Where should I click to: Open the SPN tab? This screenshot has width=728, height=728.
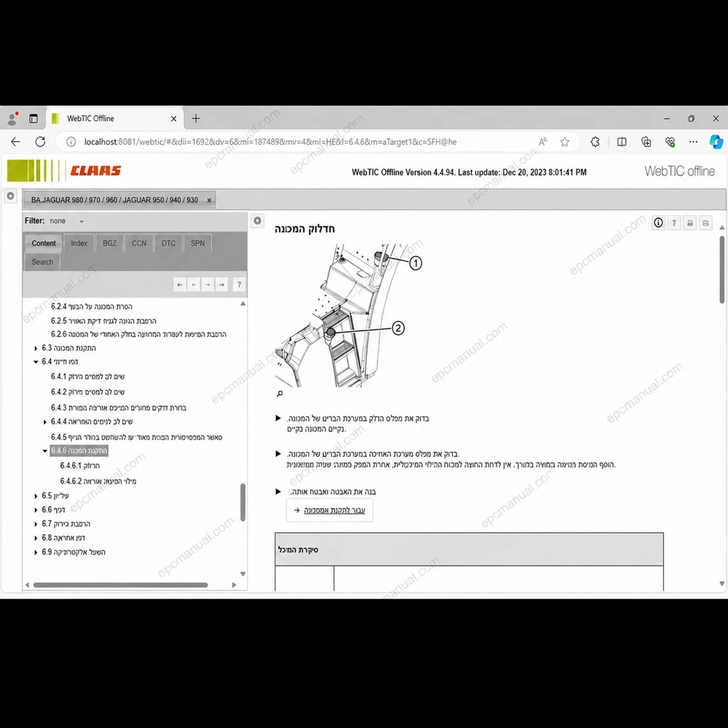[198, 243]
